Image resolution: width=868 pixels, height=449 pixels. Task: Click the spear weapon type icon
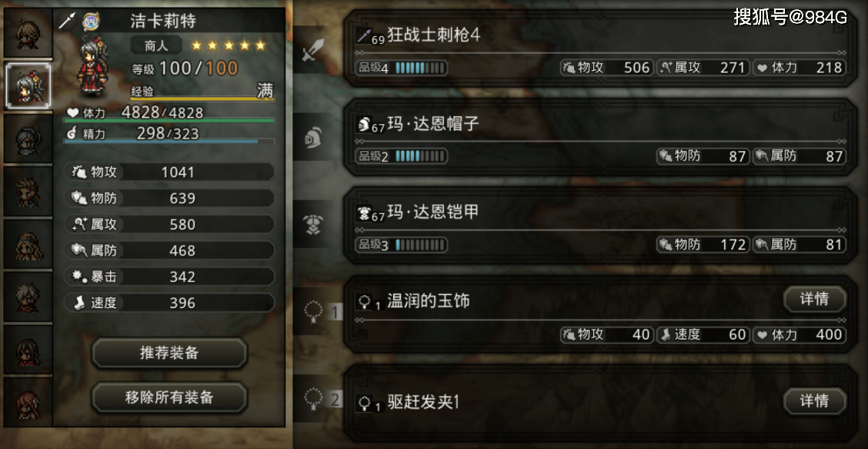[x=68, y=21]
